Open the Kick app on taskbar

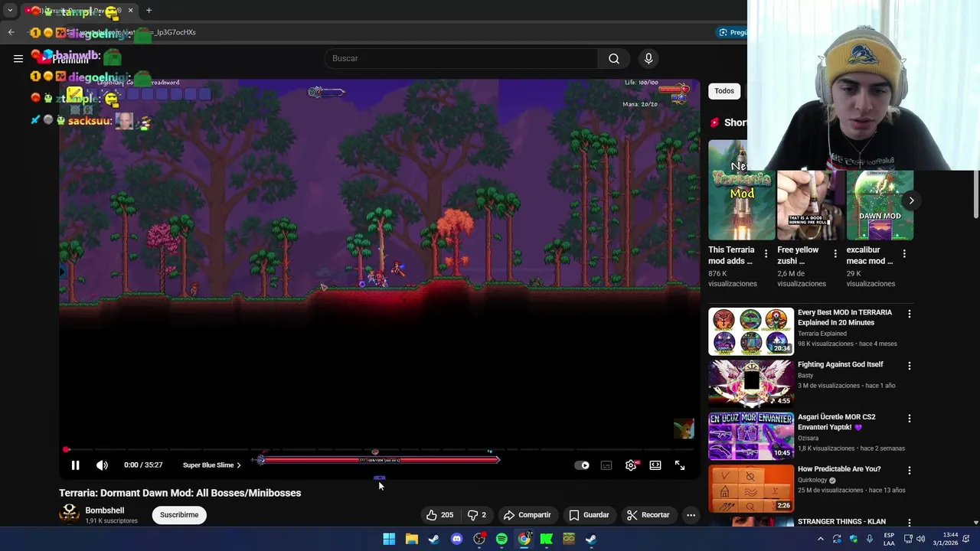(x=547, y=539)
